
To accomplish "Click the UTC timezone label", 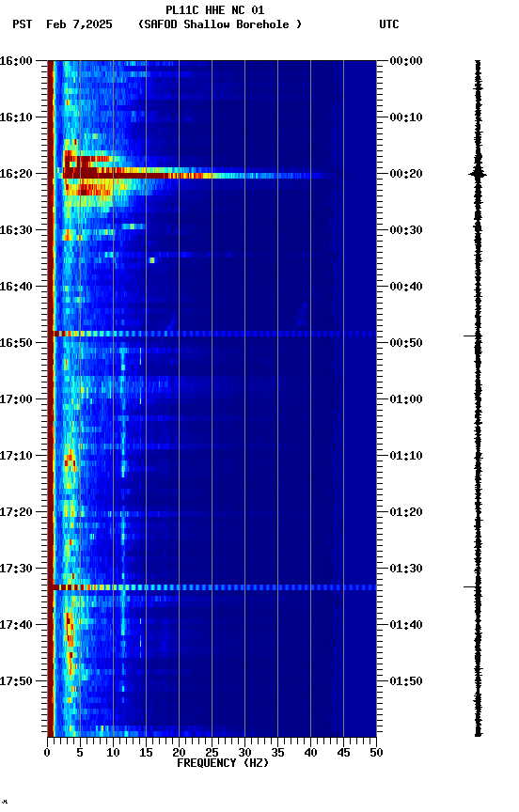I will coord(389,24).
